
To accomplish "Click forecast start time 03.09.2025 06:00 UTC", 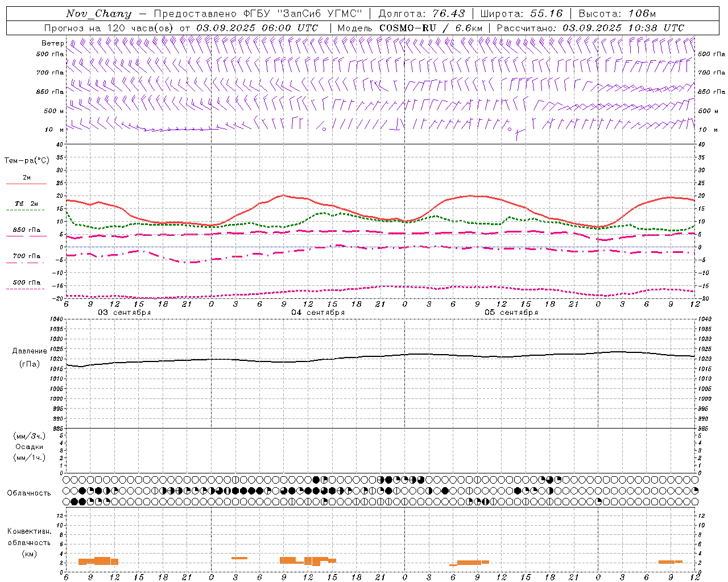I will pyautogui.click(x=257, y=28).
